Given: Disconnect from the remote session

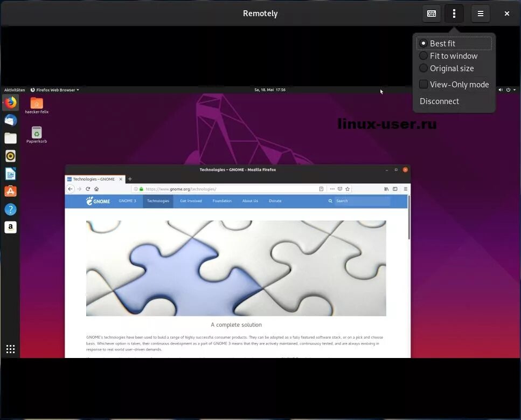Looking at the screenshot, I should pos(439,101).
